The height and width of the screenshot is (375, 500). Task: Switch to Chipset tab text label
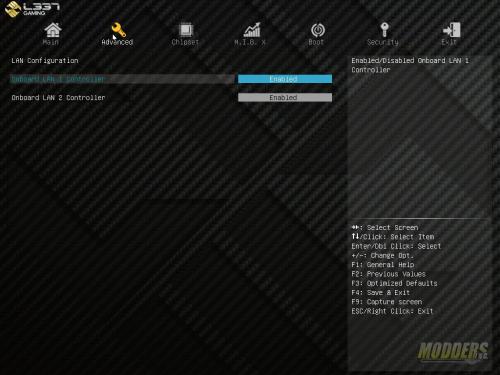185,42
